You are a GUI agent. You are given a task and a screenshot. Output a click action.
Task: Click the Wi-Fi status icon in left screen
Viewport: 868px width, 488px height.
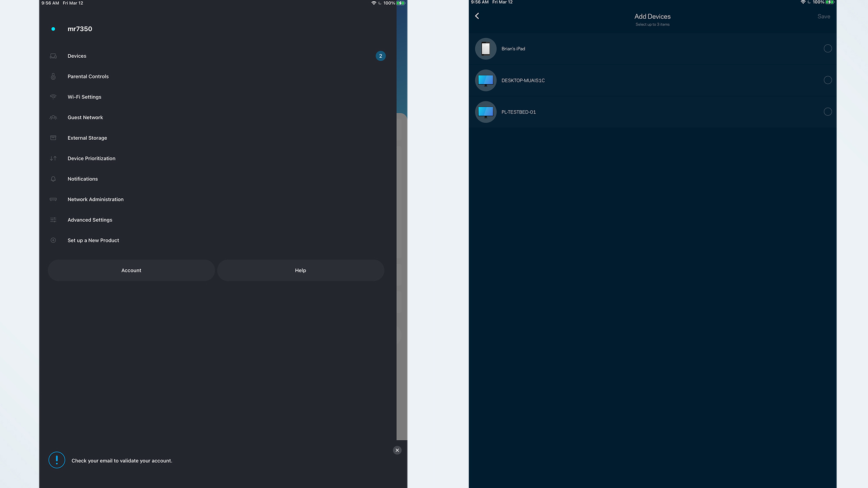(374, 3)
